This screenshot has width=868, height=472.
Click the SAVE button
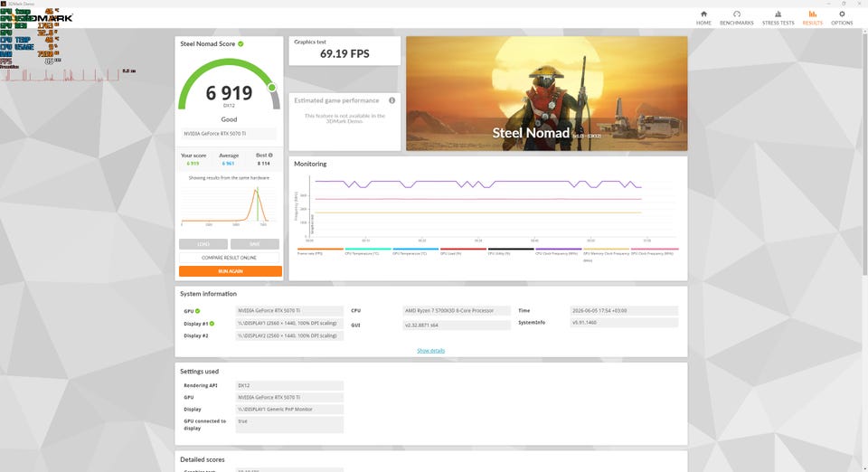pyautogui.click(x=255, y=244)
